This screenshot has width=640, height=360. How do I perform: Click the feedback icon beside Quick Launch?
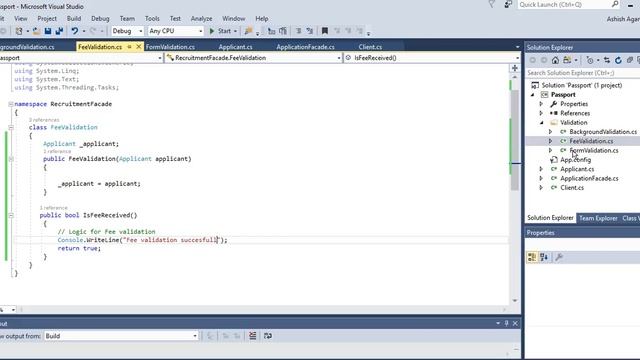[508, 4]
